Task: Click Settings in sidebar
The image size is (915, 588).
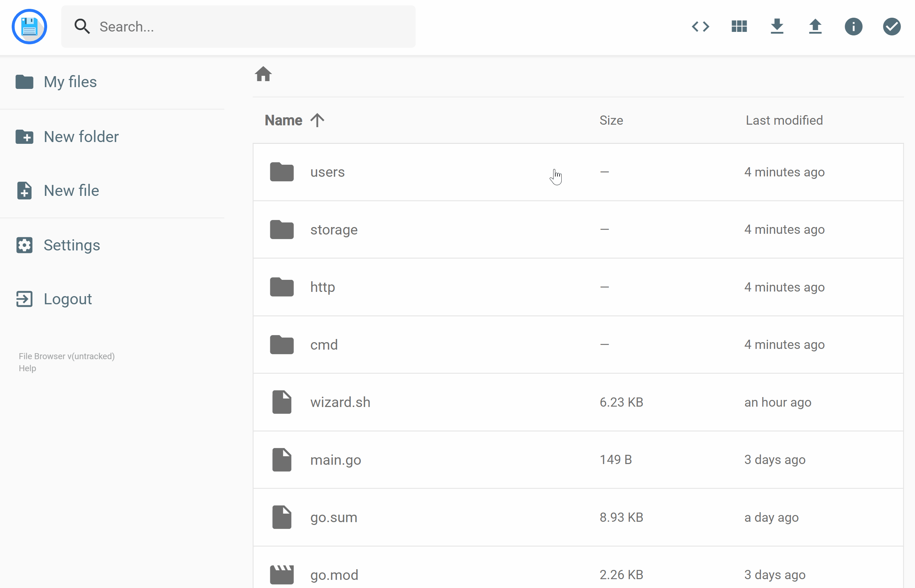Action: coord(72,245)
